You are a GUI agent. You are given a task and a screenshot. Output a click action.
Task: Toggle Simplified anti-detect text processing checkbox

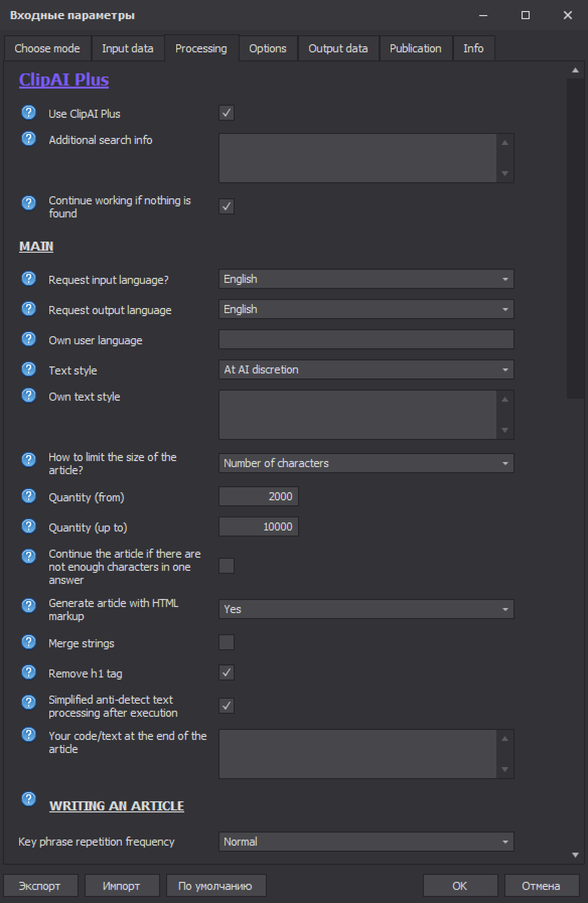pyautogui.click(x=227, y=706)
